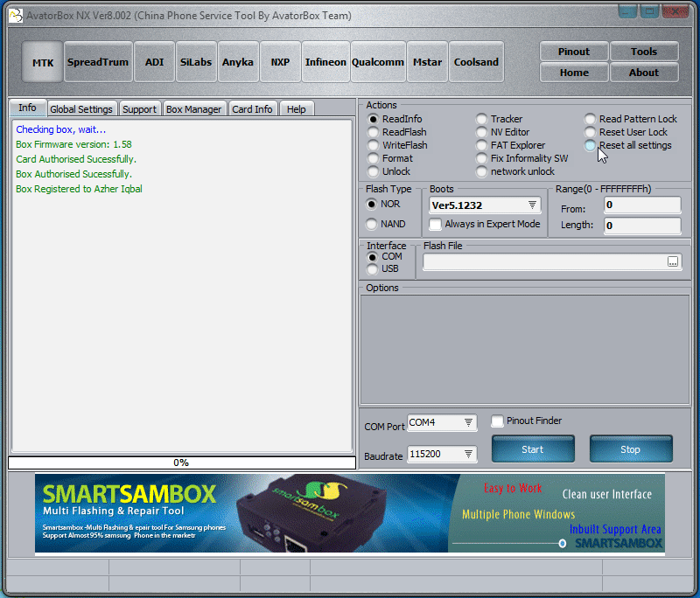This screenshot has width=700, height=598.
Task: Select the Tracker action
Action: (x=499, y=119)
